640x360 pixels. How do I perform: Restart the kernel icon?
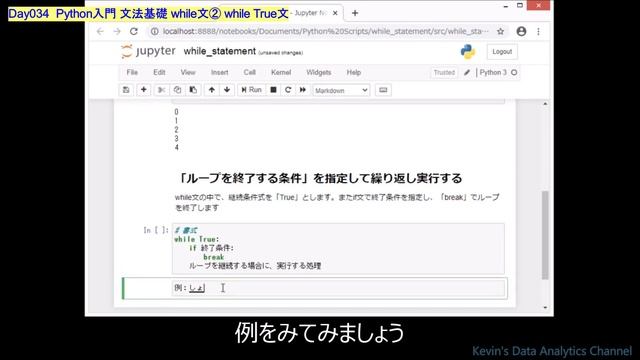(288, 90)
